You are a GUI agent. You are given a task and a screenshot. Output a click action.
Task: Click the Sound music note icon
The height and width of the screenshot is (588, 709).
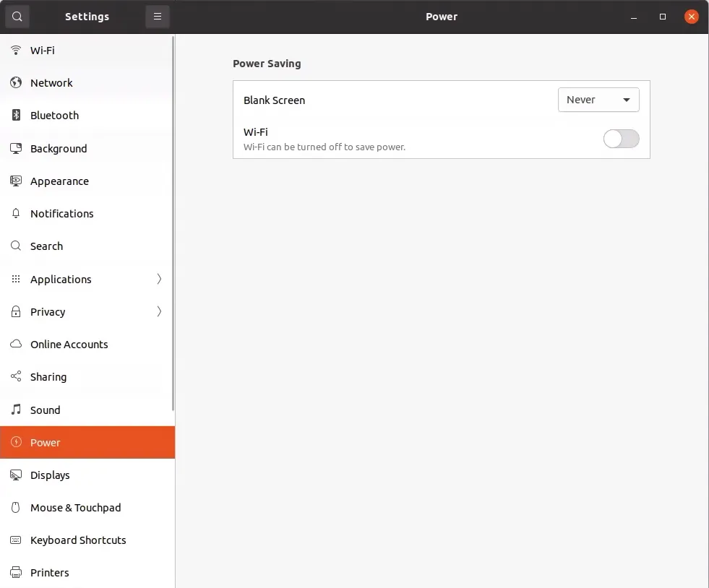pos(16,410)
